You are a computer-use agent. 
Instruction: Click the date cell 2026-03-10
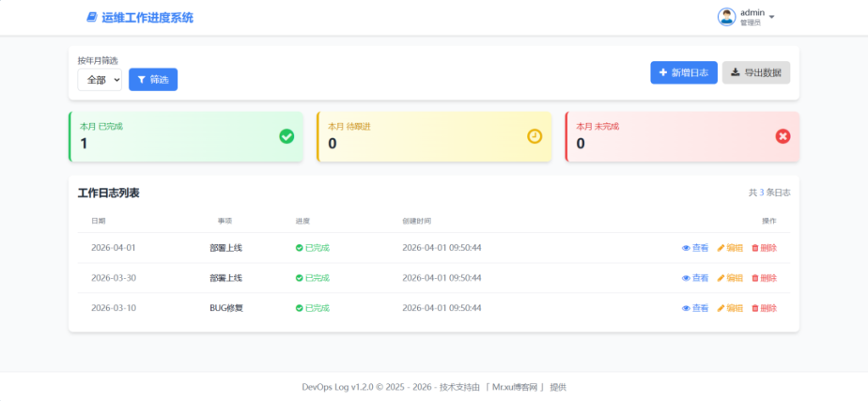pyautogui.click(x=114, y=308)
